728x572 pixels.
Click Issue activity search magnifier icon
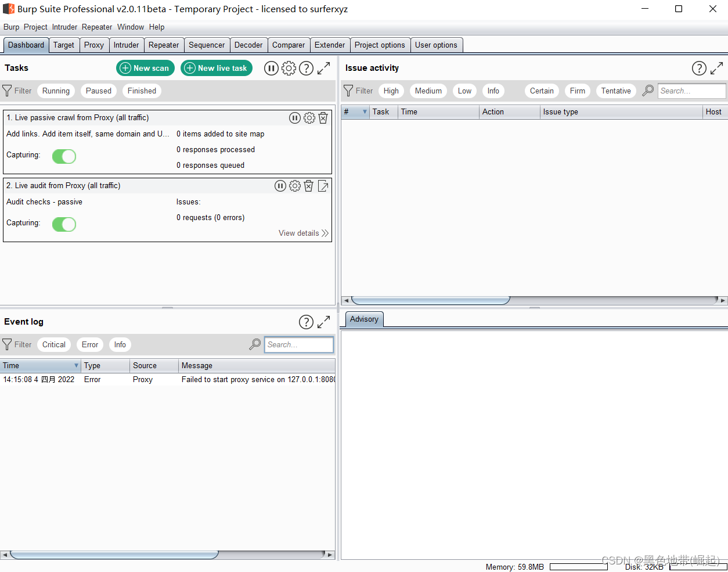coord(648,91)
